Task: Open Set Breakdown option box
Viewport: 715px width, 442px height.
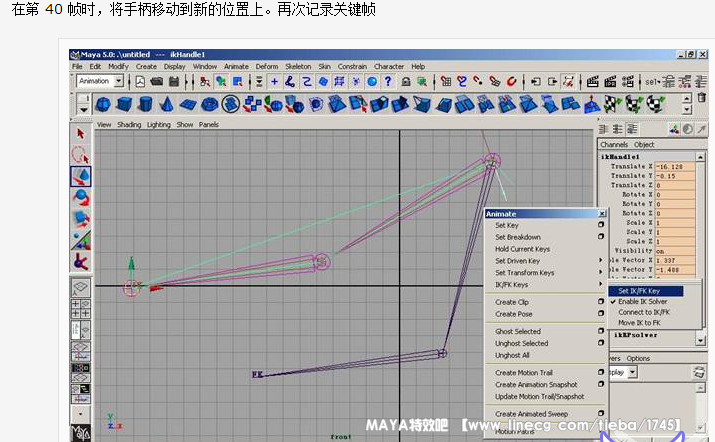Action: coord(601,236)
